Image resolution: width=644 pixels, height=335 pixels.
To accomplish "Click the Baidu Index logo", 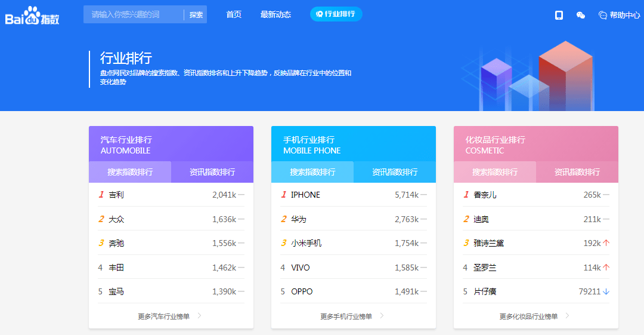I will (32, 16).
